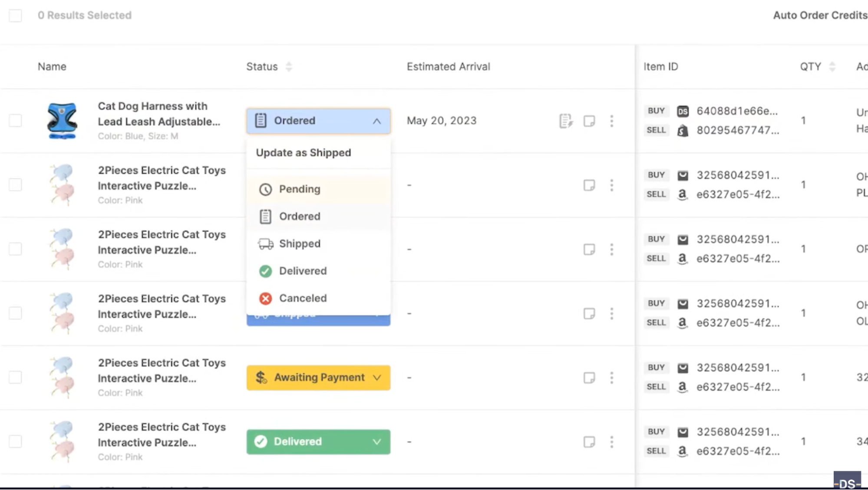The width and height of the screenshot is (868, 490).
Task: Click Amazon icon in Delivered row
Action: (683, 451)
